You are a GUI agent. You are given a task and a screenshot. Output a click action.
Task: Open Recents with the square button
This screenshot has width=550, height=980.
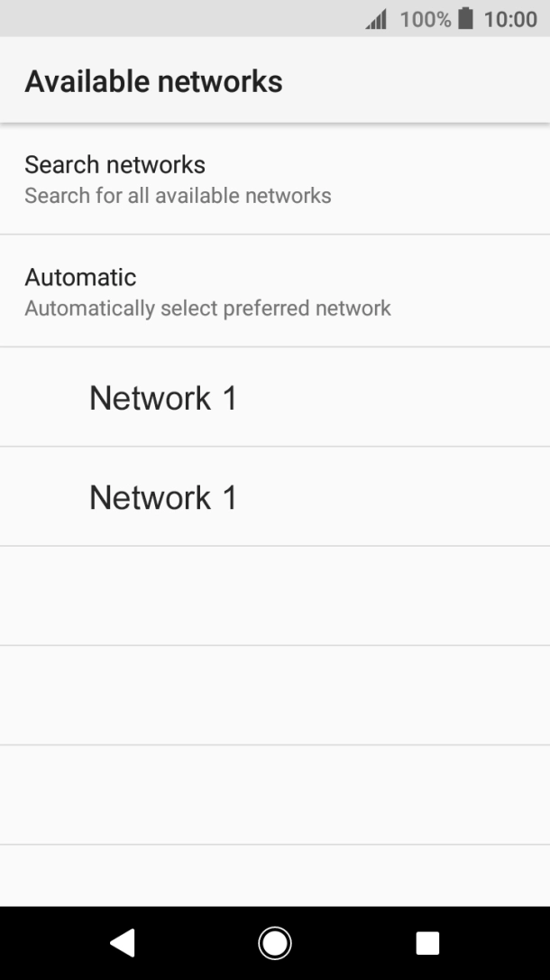point(426,942)
